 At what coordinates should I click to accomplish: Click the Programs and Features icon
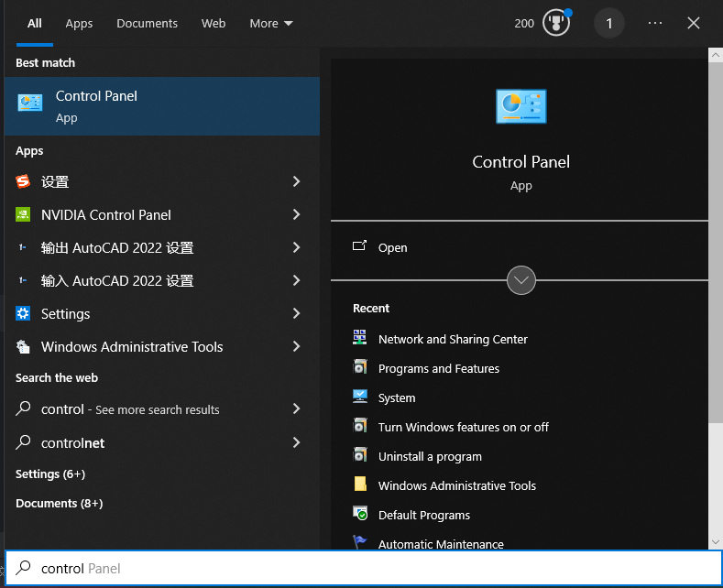359,366
